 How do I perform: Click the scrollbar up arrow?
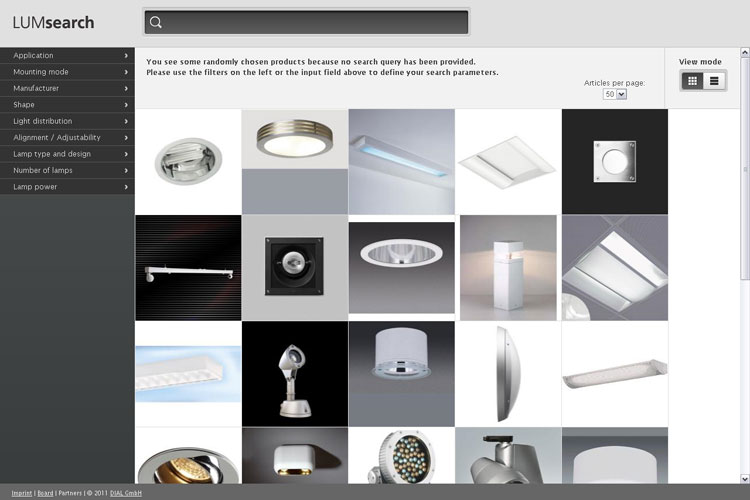[x=745, y=52]
